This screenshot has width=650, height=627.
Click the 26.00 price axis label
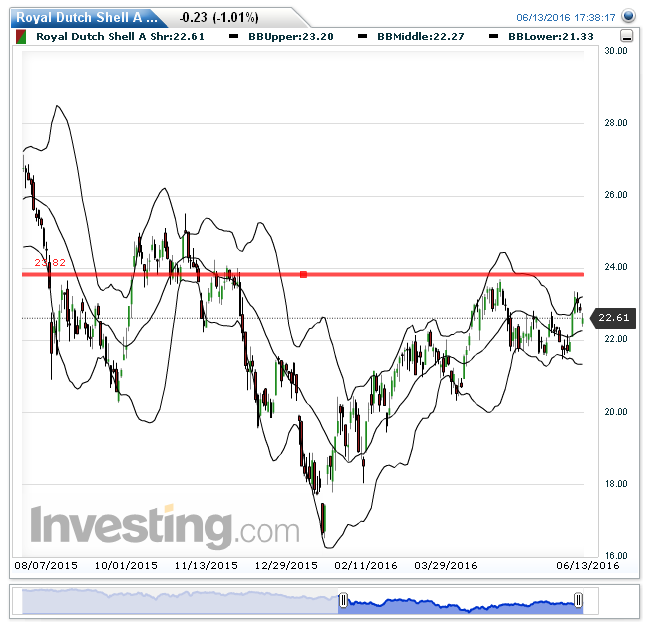[616, 195]
